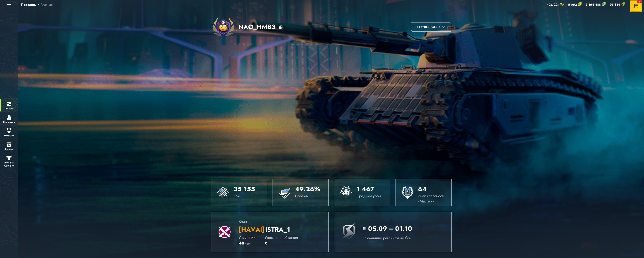Image resolution: width=644 pixels, height=258 pixels.
Task: Open the 35 155 Бои stat card
Action: tap(239, 193)
